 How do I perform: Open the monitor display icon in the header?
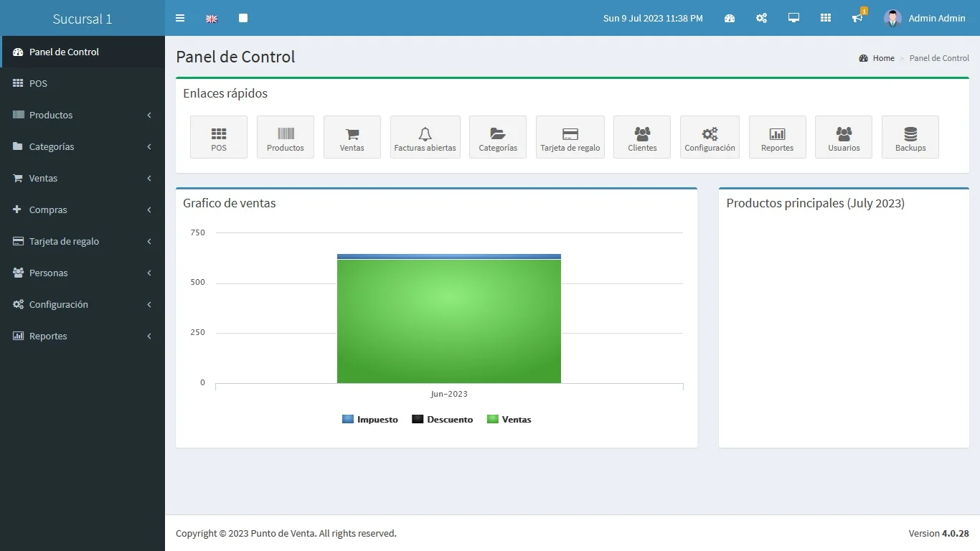tap(793, 18)
